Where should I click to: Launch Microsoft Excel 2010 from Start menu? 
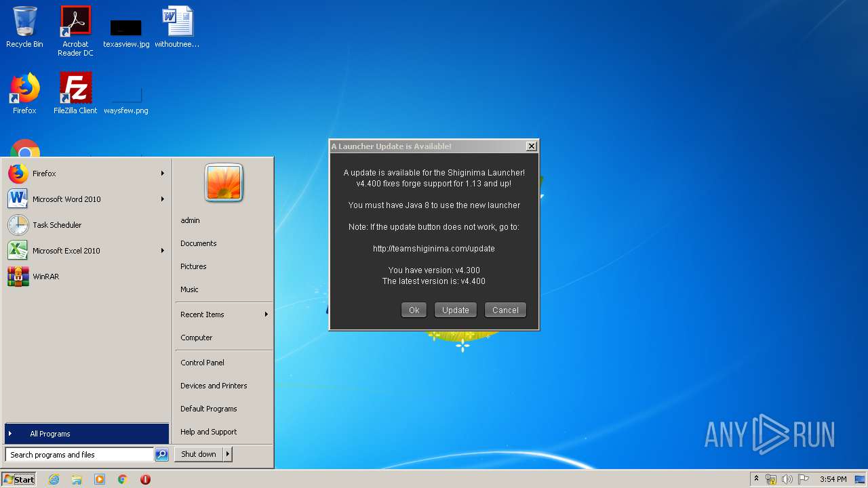[87, 251]
